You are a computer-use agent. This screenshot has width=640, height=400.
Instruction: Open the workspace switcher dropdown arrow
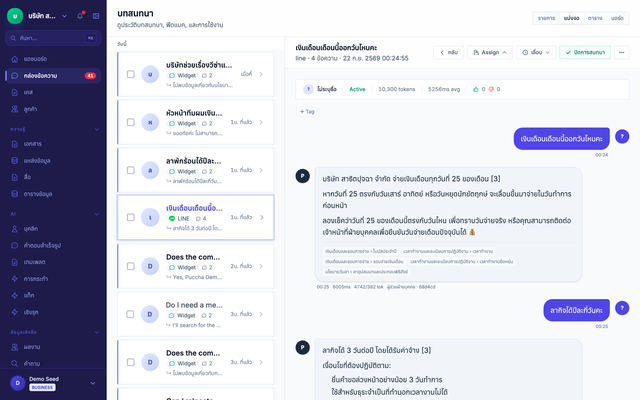[64, 16]
